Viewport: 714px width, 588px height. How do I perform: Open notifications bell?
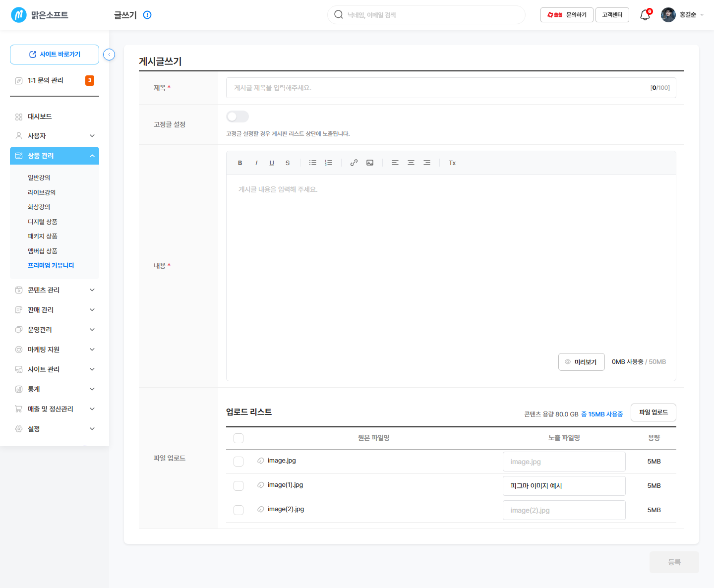[645, 15]
